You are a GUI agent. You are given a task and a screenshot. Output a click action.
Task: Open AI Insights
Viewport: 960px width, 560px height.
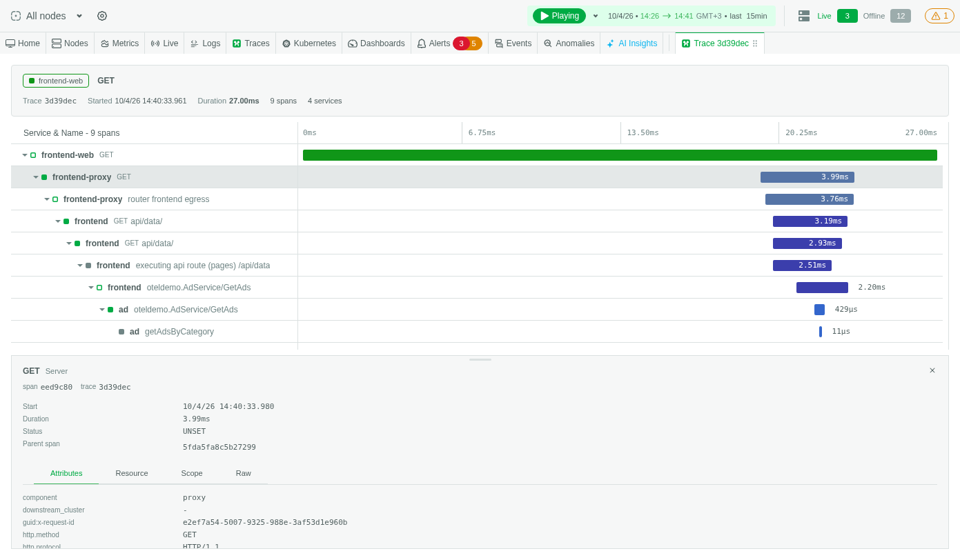631,43
